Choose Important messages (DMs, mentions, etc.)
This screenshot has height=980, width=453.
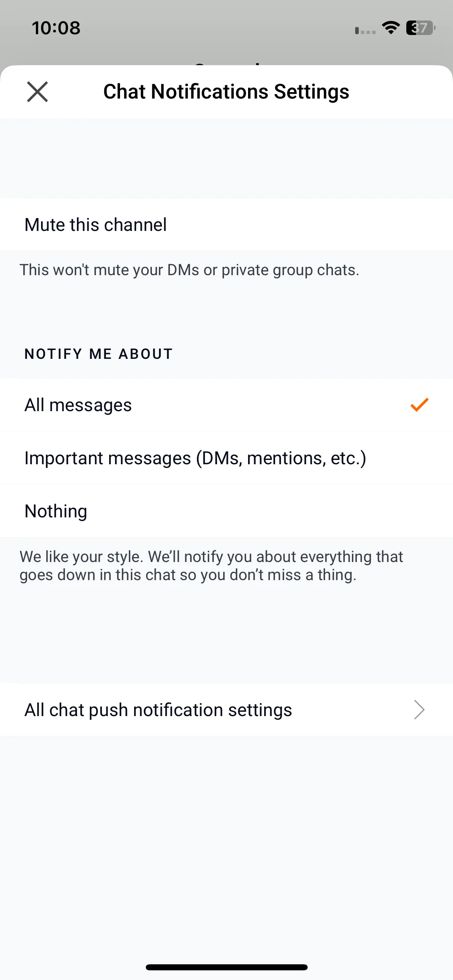(226, 458)
